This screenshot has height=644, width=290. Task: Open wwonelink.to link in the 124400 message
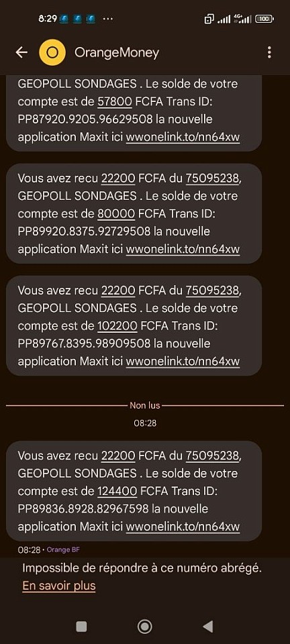tap(183, 527)
